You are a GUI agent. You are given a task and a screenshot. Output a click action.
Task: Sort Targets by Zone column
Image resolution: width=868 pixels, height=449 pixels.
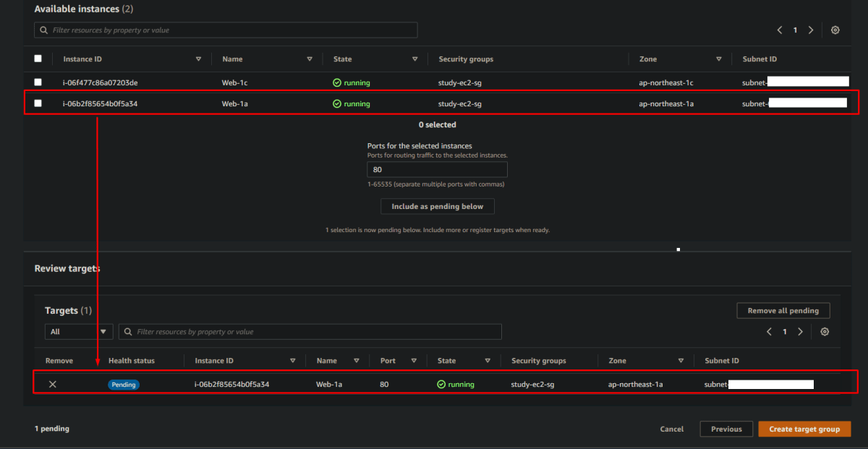click(x=681, y=361)
